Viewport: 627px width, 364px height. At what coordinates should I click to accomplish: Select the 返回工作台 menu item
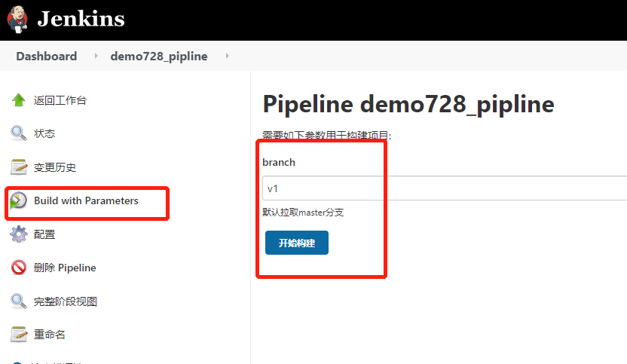click(60, 100)
